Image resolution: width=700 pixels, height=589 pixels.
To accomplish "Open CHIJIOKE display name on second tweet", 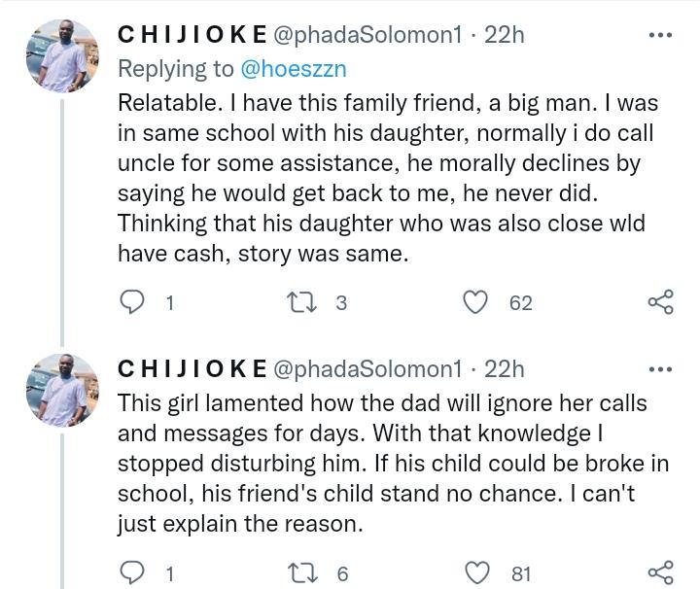I will coord(192,369).
